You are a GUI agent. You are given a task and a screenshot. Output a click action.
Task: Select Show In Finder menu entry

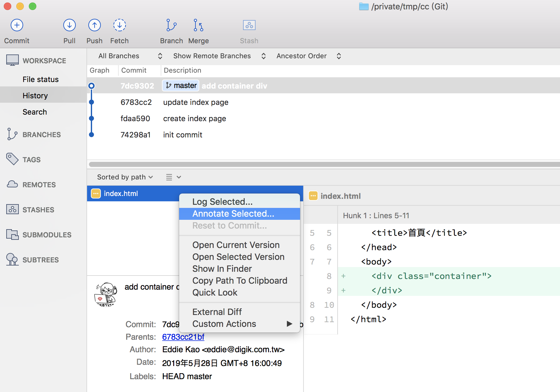tap(222, 269)
